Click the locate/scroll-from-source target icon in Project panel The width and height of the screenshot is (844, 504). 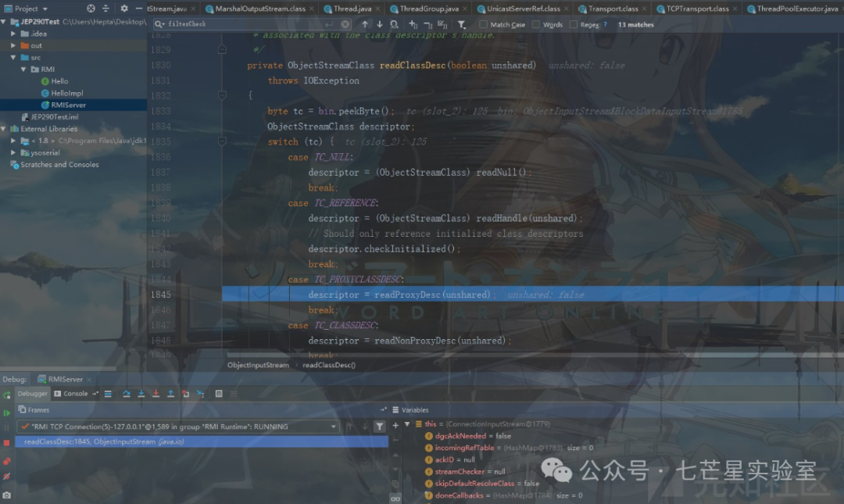tap(91, 9)
